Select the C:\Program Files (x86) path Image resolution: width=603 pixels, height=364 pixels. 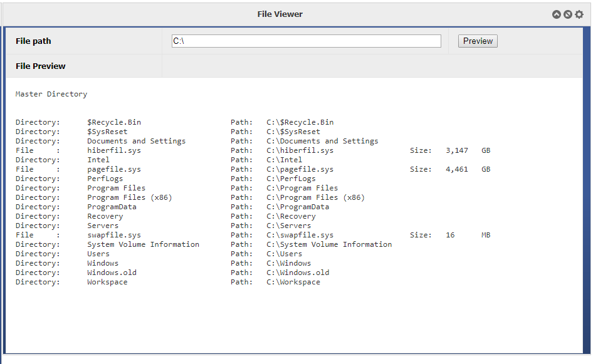[x=315, y=197]
